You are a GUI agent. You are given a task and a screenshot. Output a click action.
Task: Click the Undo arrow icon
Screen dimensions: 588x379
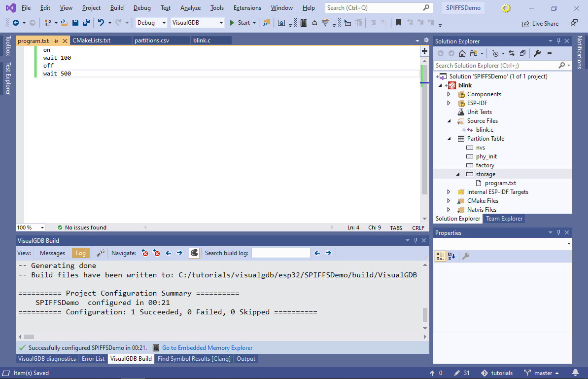pyautogui.click(x=101, y=23)
